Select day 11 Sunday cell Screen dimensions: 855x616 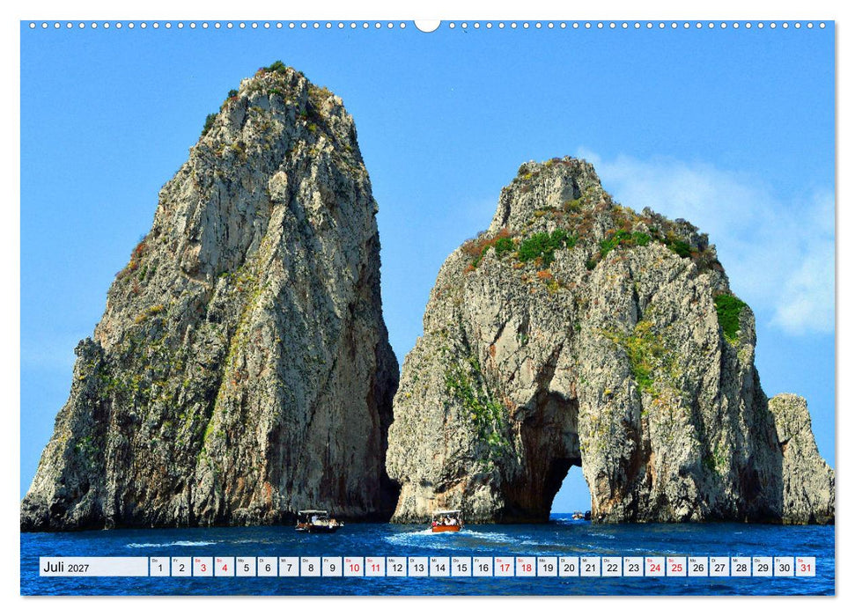(375, 567)
